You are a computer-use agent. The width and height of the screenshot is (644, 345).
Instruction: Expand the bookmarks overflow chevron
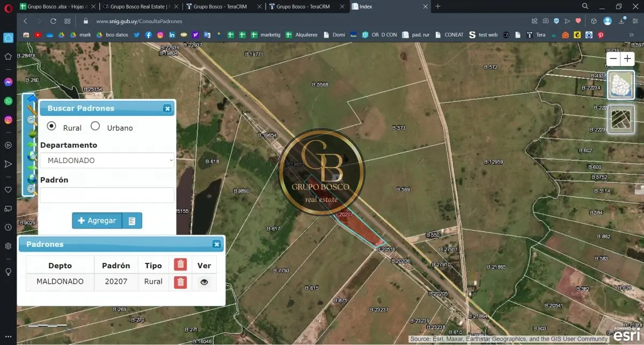tap(632, 35)
